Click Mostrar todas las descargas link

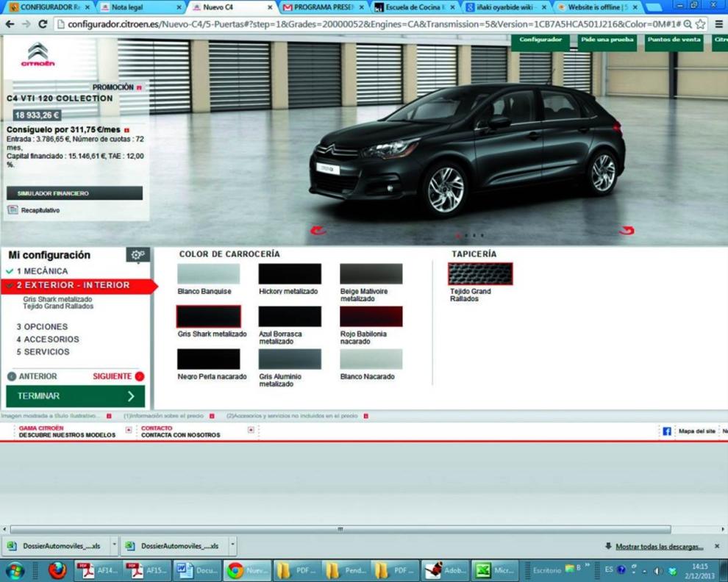click(x=660, y=547)
